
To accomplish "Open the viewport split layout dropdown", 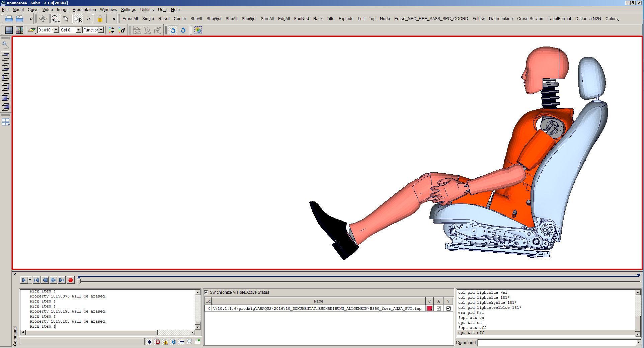I will (x=6, y=122).
